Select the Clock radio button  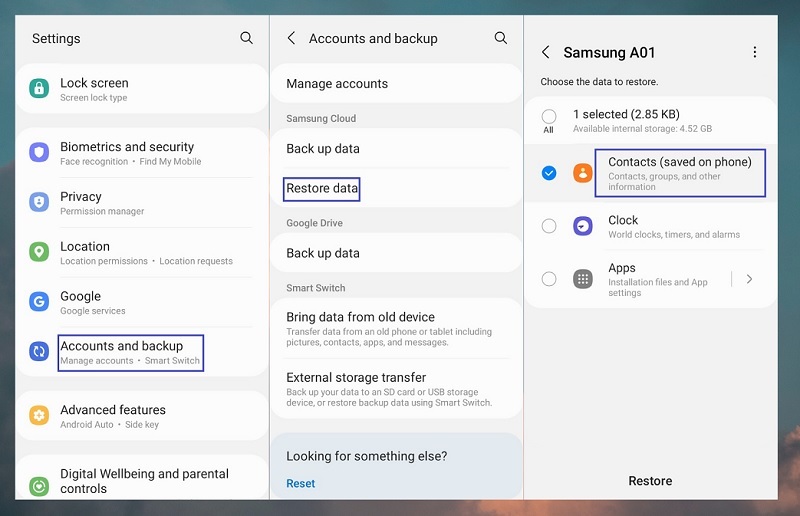(549, 226)
